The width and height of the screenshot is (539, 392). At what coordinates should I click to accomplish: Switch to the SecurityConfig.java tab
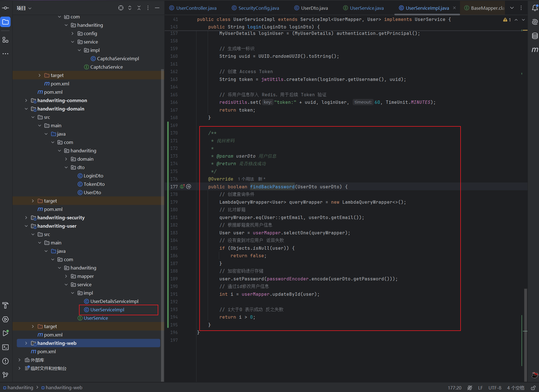pyautogui.click(x=258, y=8)
